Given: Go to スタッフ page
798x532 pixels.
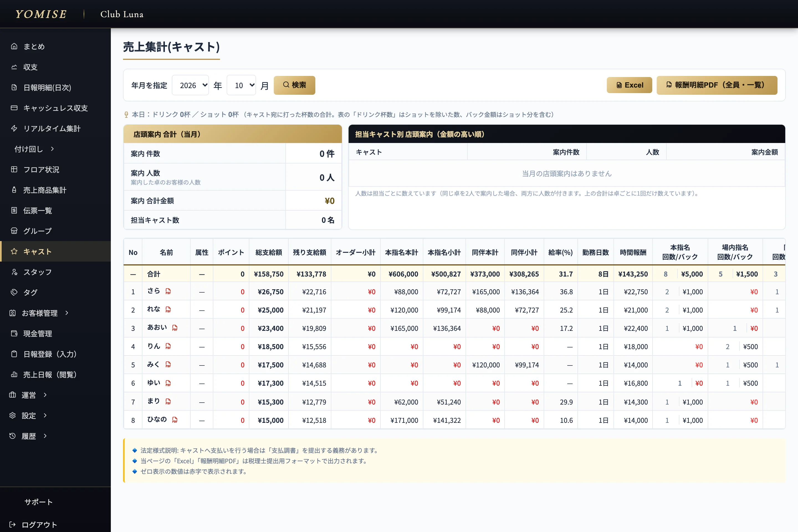Looking at the screenshot, I should point(55,272).
